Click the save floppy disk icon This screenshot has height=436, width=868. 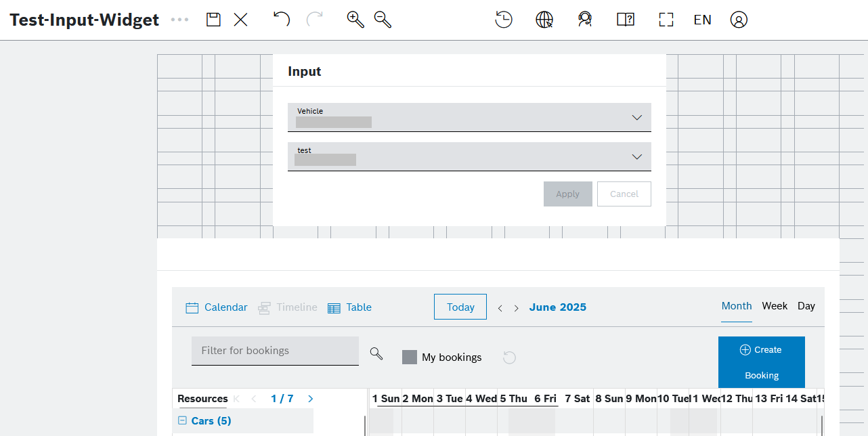(x=214, y=20)
